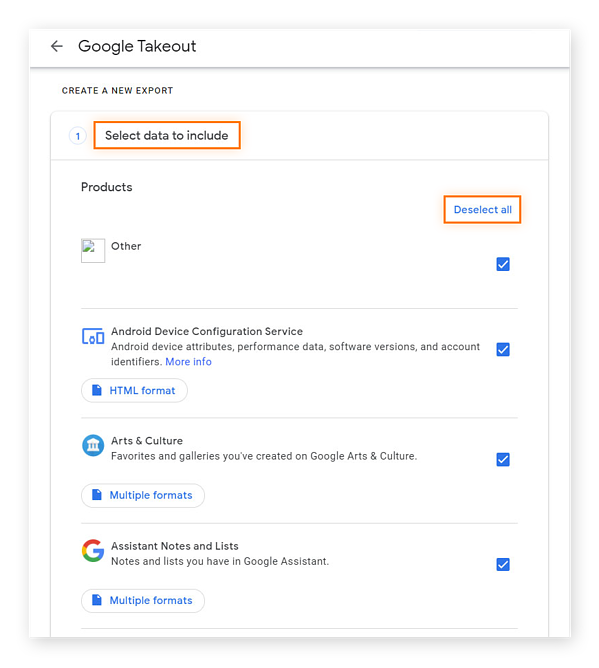Click the Arts & Culture title
This screenshot has width=599, height=668.
pyautogui.click(x=147, y=441)
